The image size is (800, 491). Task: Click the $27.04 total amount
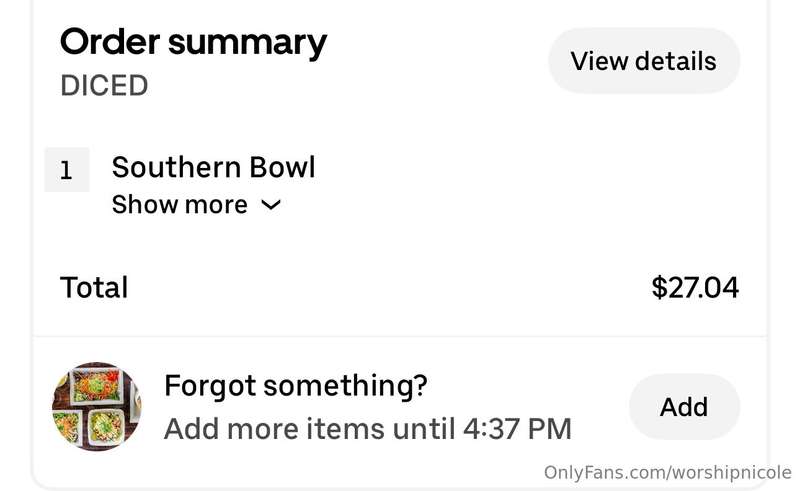[x=695, y=287]
